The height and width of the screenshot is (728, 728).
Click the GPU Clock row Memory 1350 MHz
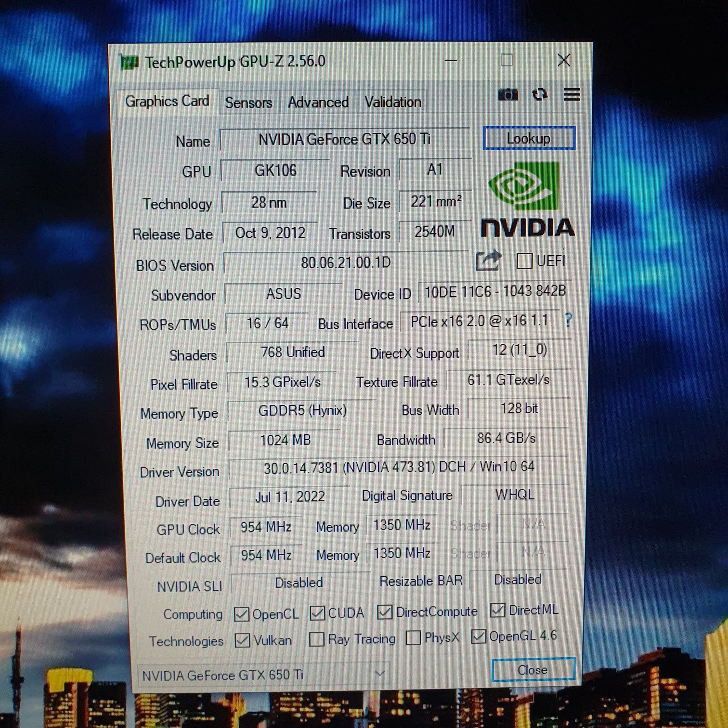(x=402, y=525)
